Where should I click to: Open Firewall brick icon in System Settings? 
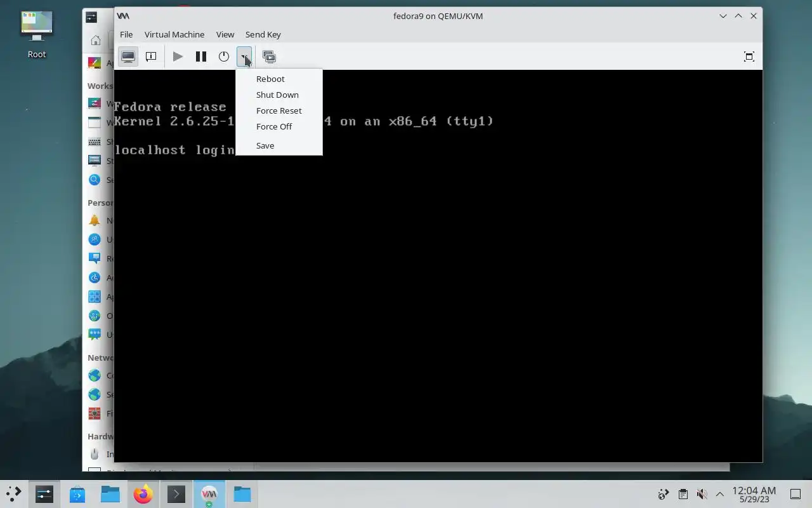click(95, 413)
